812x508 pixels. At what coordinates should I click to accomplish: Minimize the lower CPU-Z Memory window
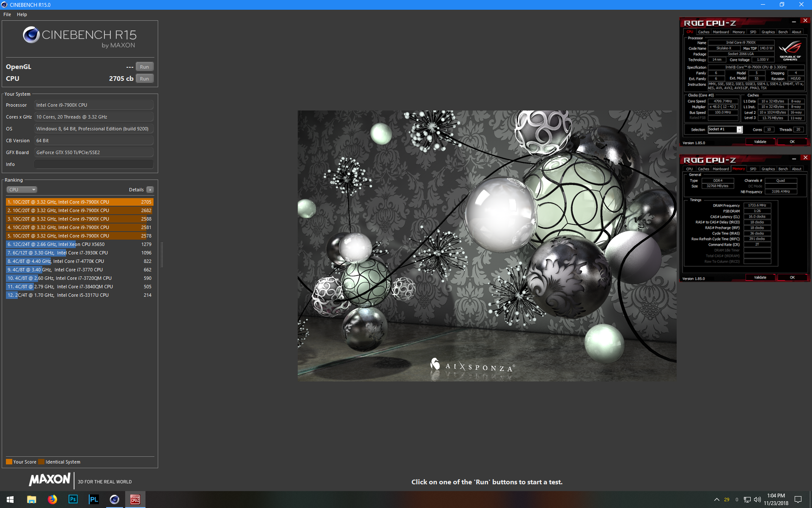[x=794, y=159]
